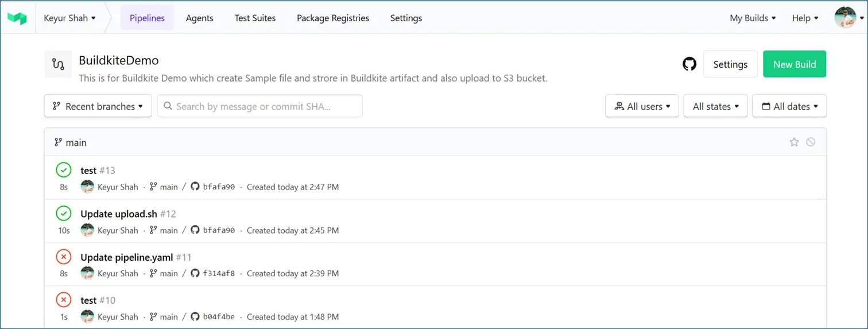This screenshot has width=868, height=329.
Task: Click the failed status icon for build #10
Action: coord(64,300)
